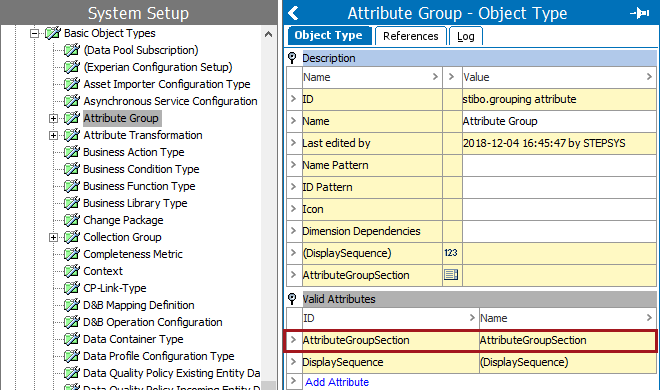Click the Change Package object type icon
The image size is (660, 390).
(x=72, y=220)
